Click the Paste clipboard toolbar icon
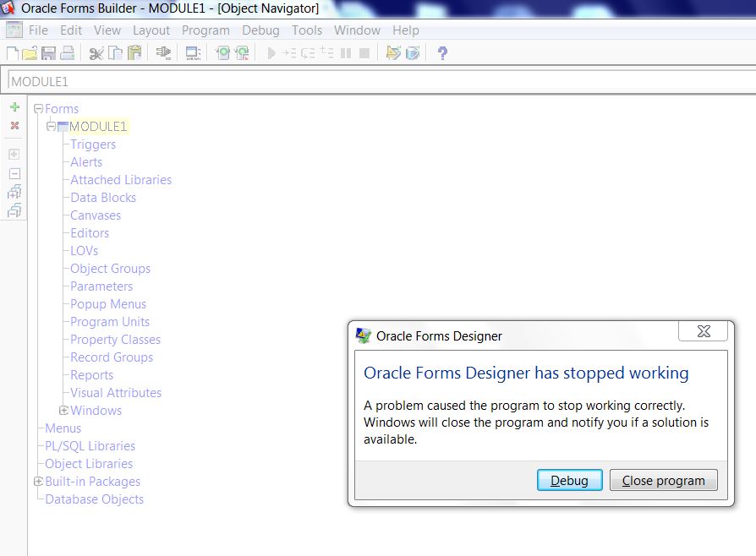756x556 pixels. coord(134,53)
